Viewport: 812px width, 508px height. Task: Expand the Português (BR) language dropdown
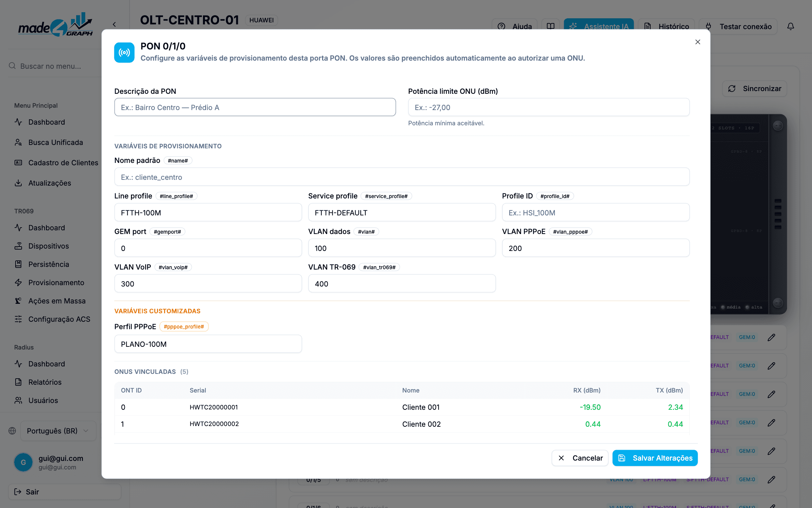[x=58, y=431]
